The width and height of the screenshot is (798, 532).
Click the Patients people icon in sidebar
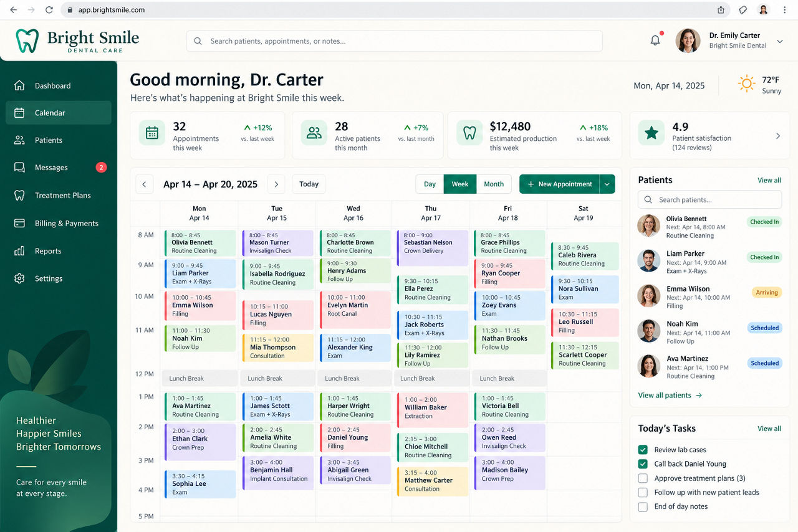tap(19, 140)
